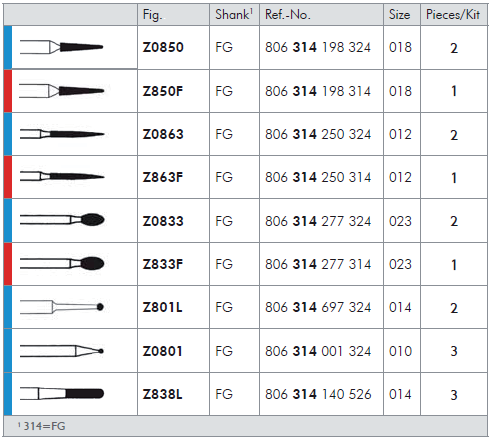The height and width of the screenshot is (439, 490).
Task: Click the blue color strip beside Z0850
Action: click(x=8, y=47)
